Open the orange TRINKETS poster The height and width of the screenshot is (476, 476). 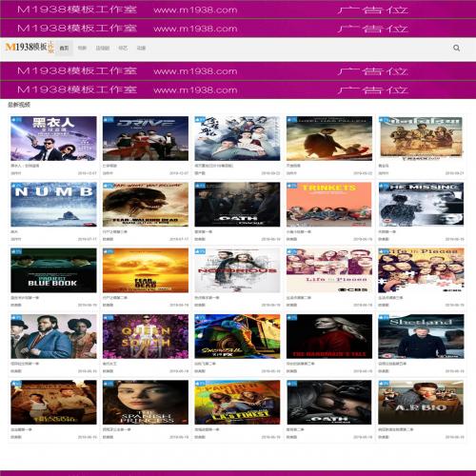pos(329,205)
